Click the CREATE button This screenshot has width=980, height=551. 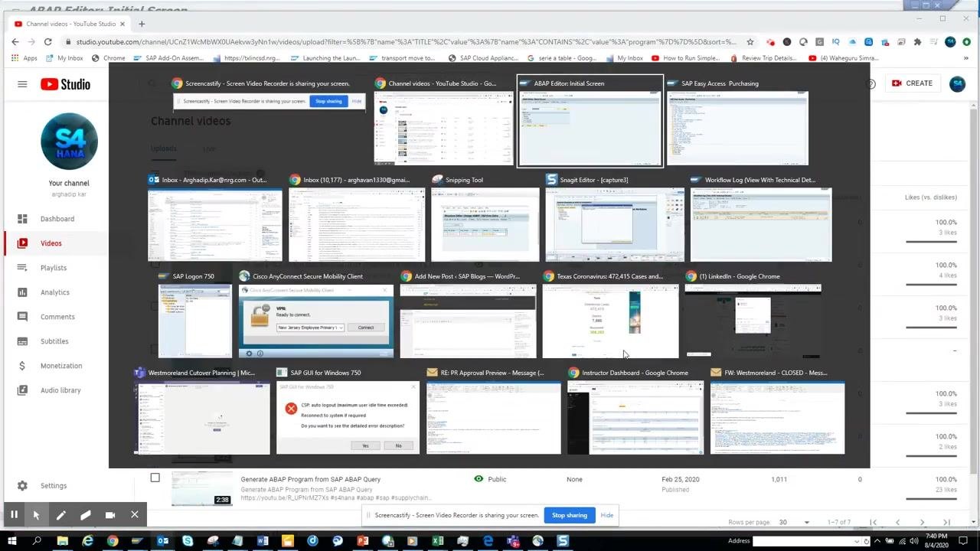pyautogui.click(x=912, y=83)
